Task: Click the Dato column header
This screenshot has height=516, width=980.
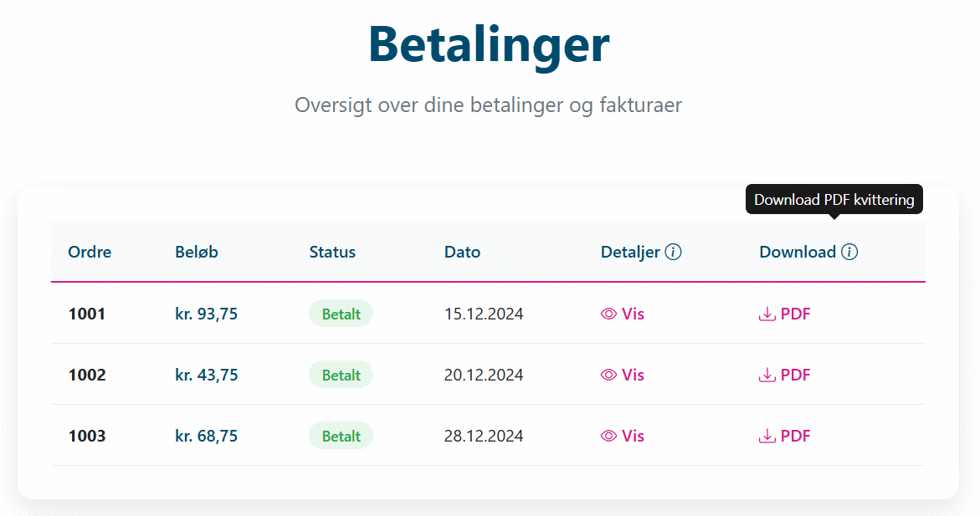Action: click(x=463, y=252)
